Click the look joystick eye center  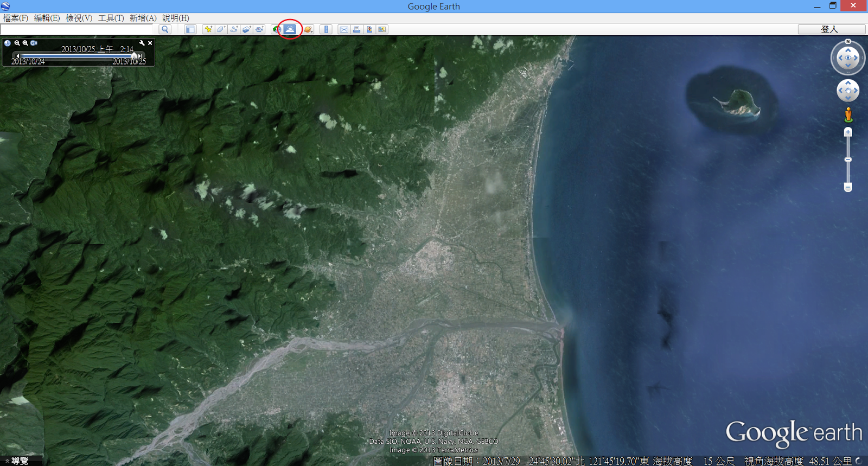[848, 58]
